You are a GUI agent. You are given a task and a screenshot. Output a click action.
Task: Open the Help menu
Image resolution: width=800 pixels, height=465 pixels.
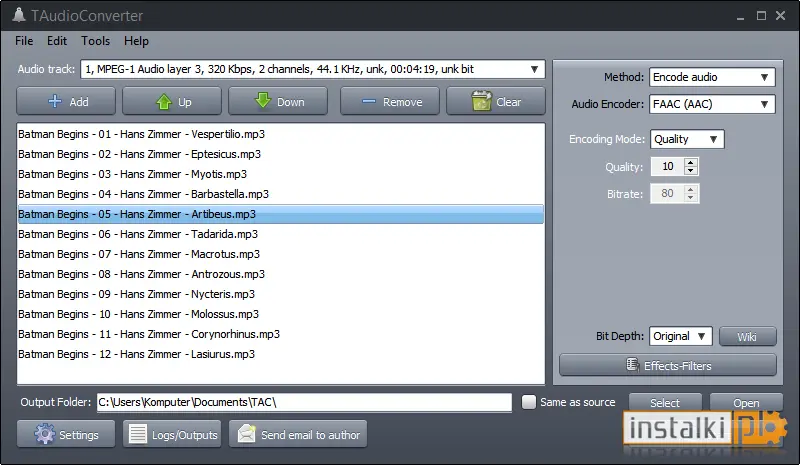[136, 41]
